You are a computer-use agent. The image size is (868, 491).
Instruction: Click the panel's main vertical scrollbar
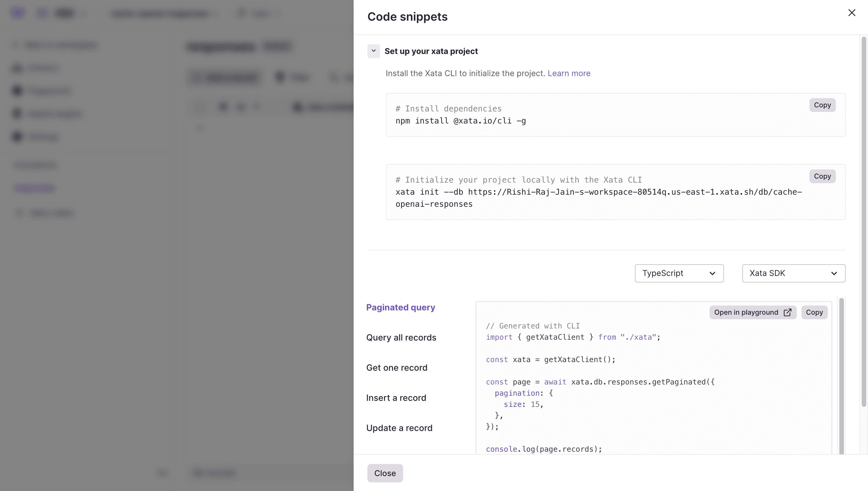tap(864, 222)
